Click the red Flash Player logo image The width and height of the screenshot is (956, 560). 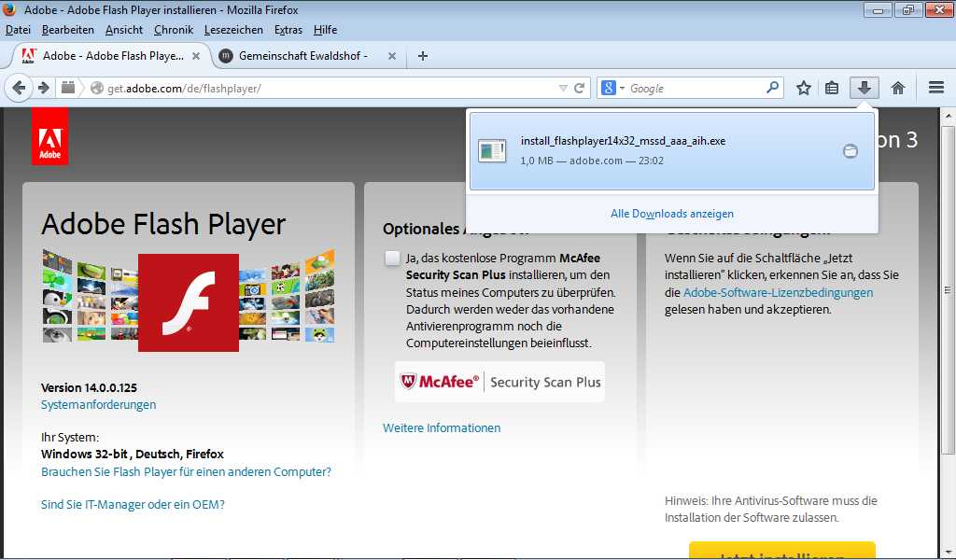[x=189, y=302]
